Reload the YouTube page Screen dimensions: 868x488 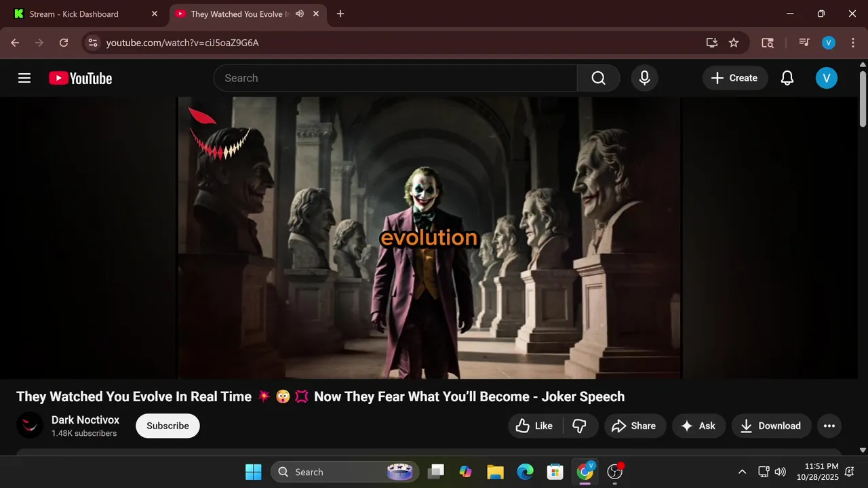[64, 43]
